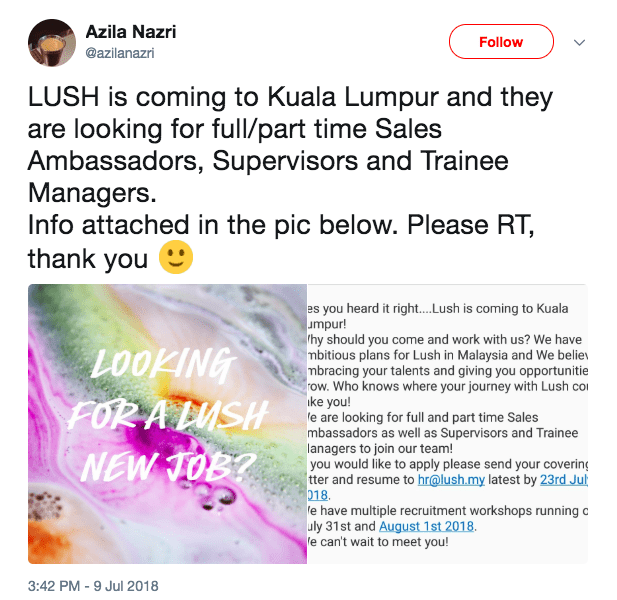Click the 'LOOKING' caption in the image
Image resolution: width=617 pixels, height=600 pixels.
point(164,364)
